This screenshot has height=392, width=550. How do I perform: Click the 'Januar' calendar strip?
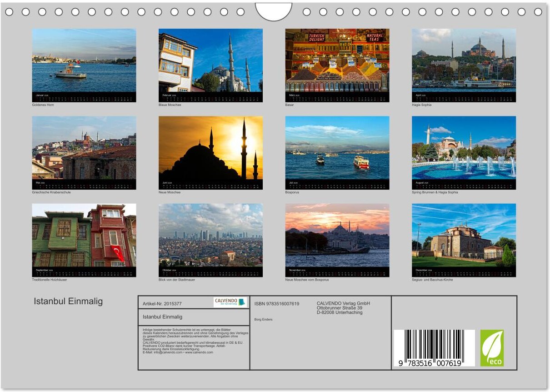(x=84, y=97)
